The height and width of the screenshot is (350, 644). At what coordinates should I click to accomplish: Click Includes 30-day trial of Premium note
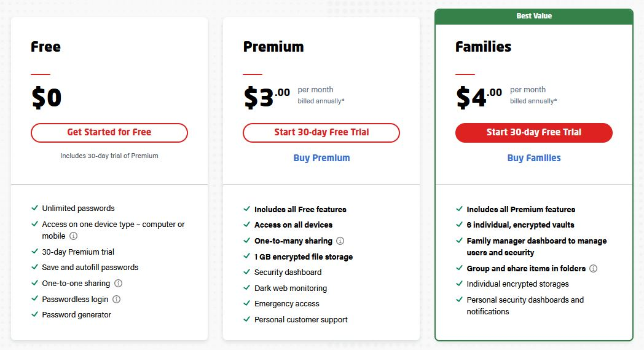point(109,156)
